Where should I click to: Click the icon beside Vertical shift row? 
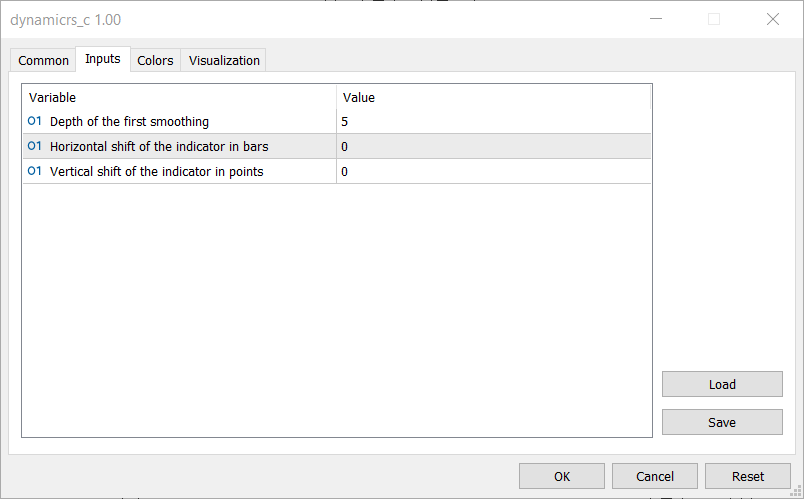[x=34, y=172]
